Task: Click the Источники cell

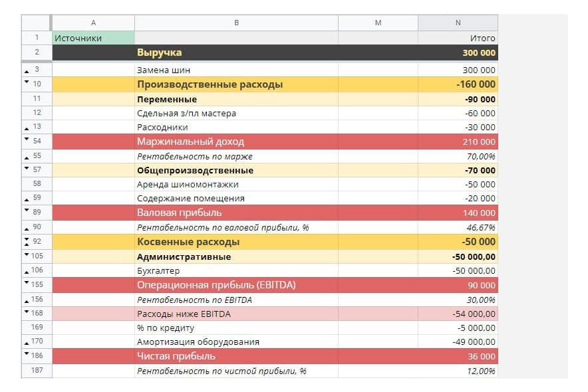Action: [93, 38]
